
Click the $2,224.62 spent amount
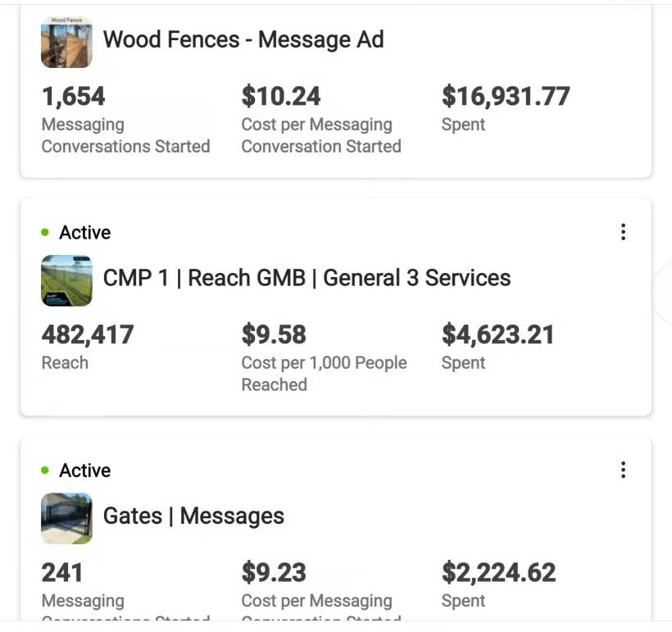point(498,572)
